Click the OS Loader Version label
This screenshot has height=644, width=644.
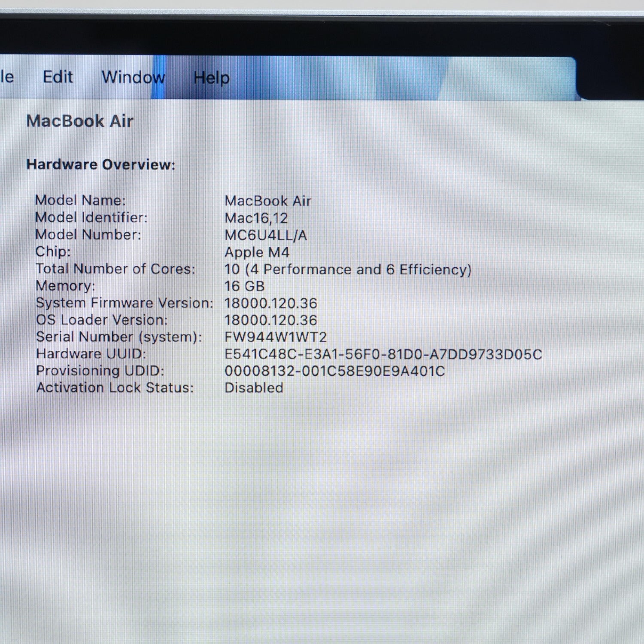pos(102,320)
